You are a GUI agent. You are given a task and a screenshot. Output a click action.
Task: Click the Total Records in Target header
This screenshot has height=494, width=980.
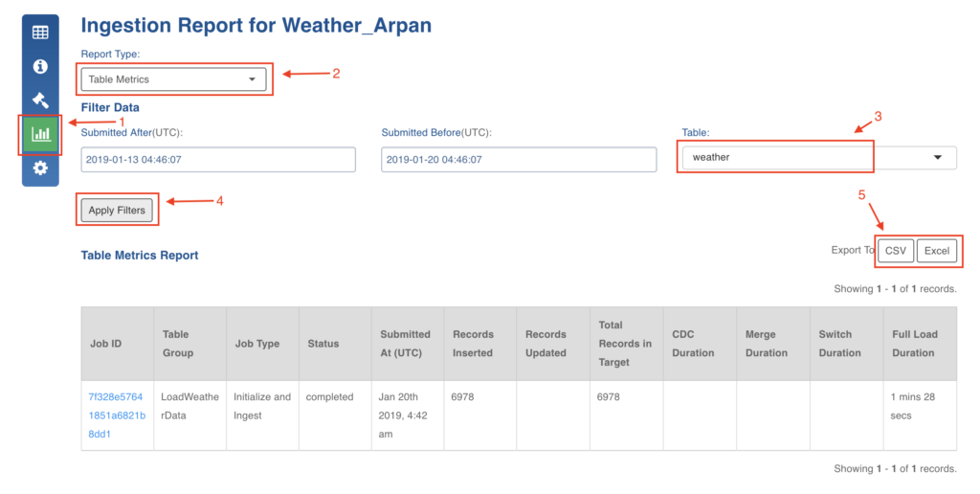click(625, 344)
